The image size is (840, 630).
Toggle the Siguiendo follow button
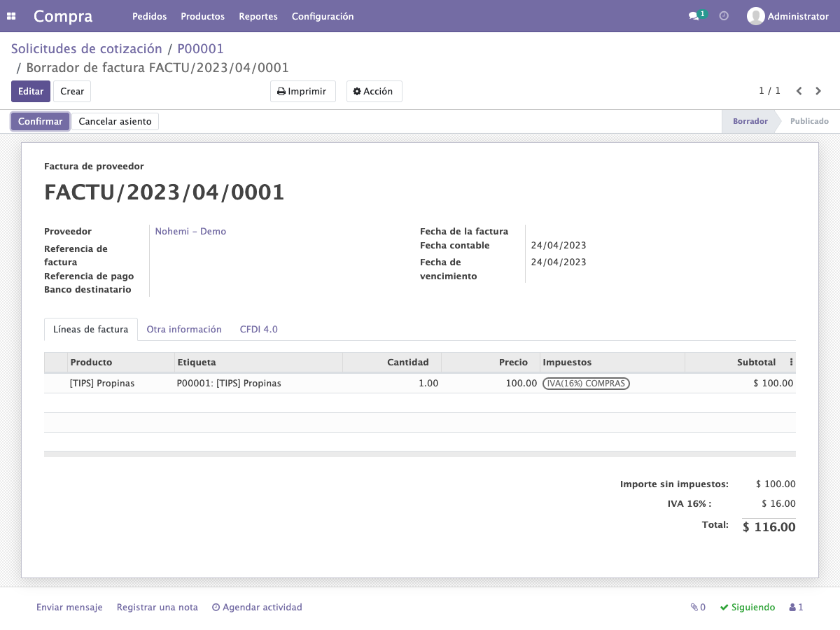pyautogui.click(x=748, y=608)
